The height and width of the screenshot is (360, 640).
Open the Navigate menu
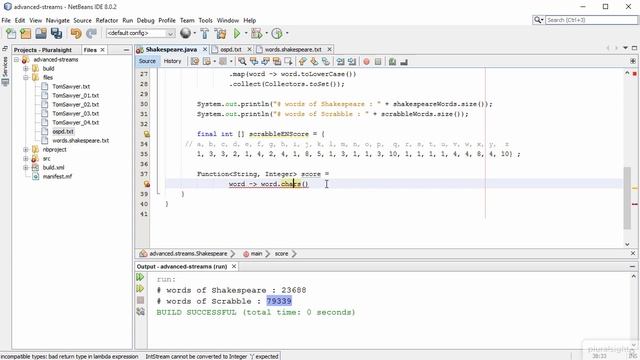(x=58, y=20)
